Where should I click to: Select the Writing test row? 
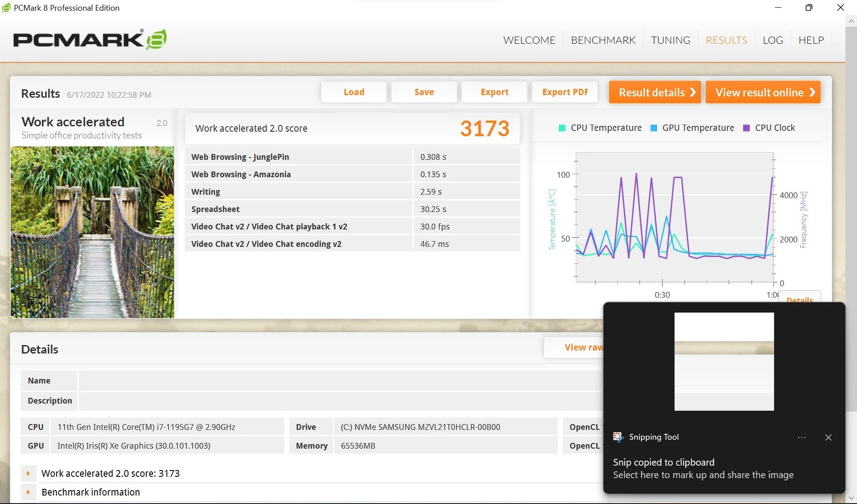click(353, 192)
